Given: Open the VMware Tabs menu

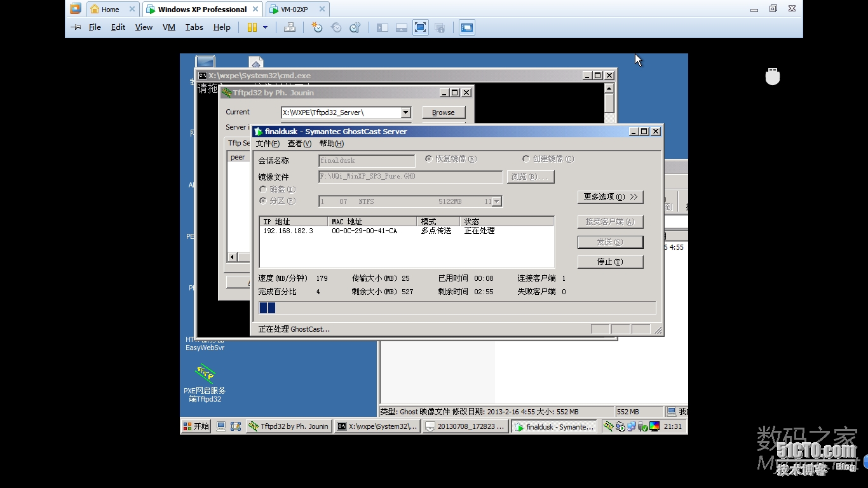Looking at the screenshot, I should click(x=194, y=27).
